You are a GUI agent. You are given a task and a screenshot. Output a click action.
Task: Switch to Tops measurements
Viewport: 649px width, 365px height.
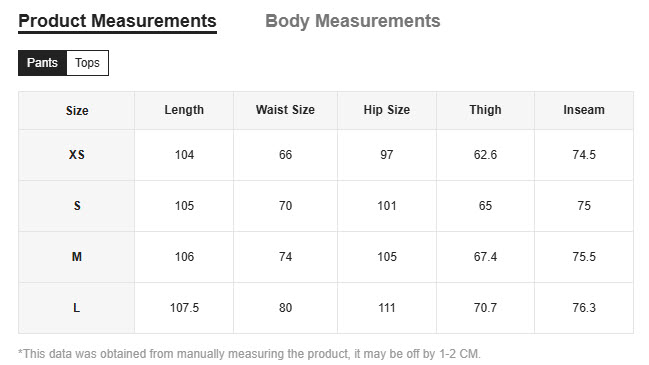coord(87,63)
